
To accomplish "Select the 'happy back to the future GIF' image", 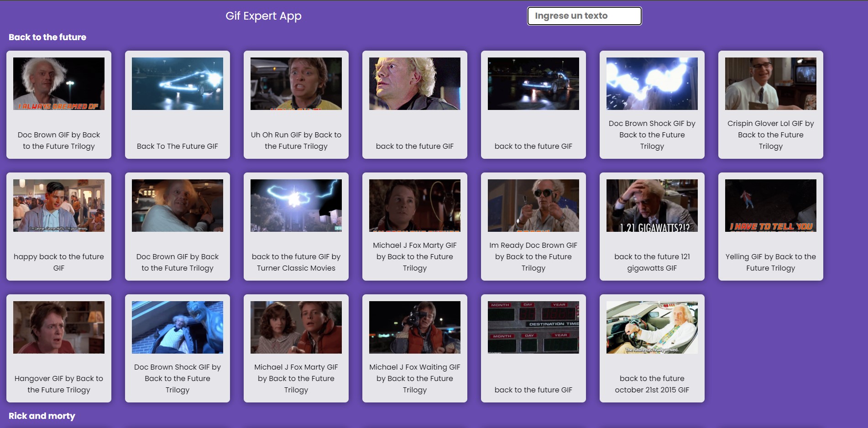I will point(58,205).
